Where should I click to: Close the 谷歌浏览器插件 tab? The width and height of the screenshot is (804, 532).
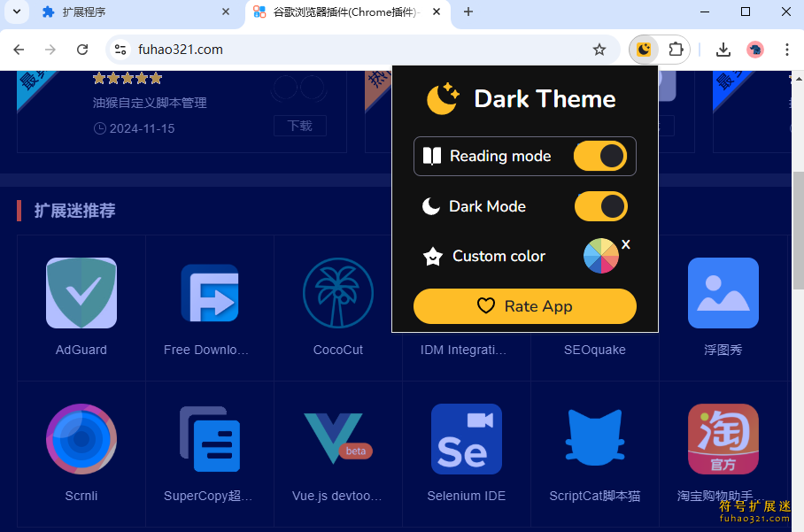(x=437, y=12)
